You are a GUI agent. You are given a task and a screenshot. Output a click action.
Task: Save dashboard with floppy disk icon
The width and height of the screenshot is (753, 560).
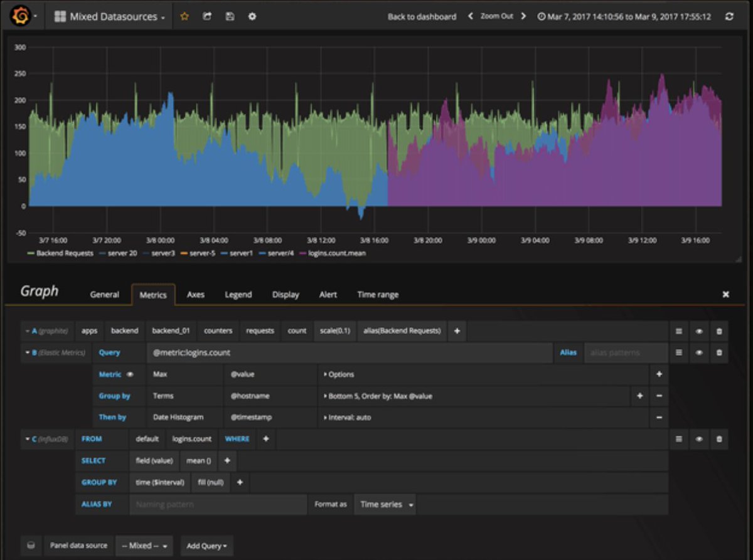pos(230,17)
